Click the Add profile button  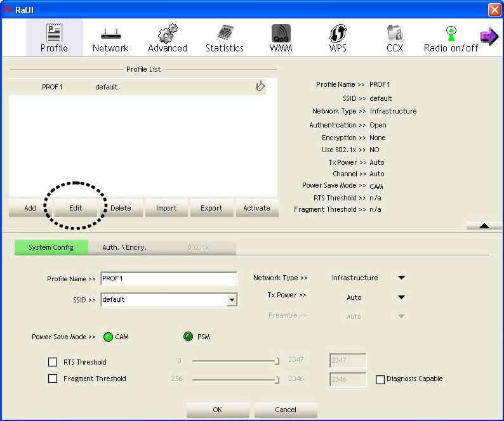pyautogui.click(x=30, y=208)
